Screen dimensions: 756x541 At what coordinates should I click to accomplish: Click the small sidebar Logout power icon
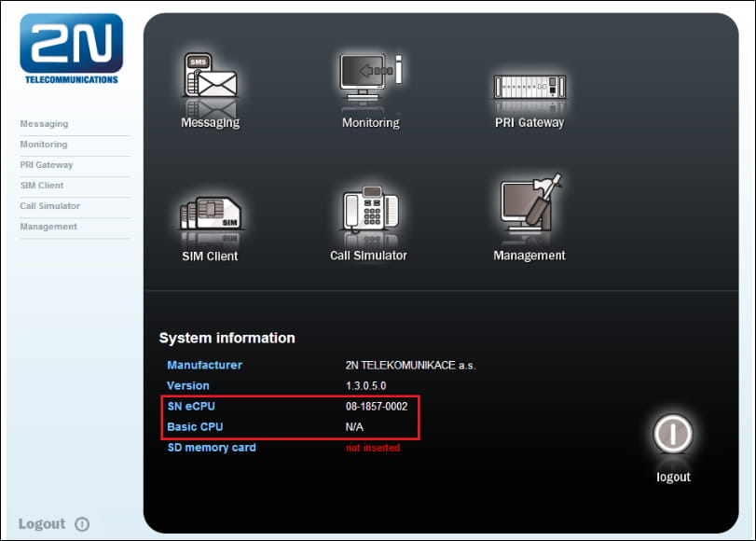pyautogui.click(x=82, y=524)
